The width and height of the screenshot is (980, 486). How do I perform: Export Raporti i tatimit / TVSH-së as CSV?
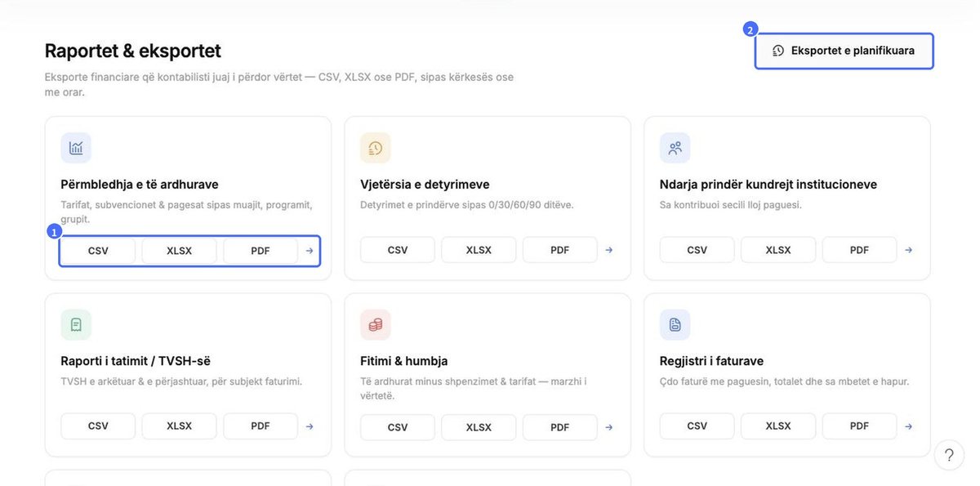click(x=98, y=426)
